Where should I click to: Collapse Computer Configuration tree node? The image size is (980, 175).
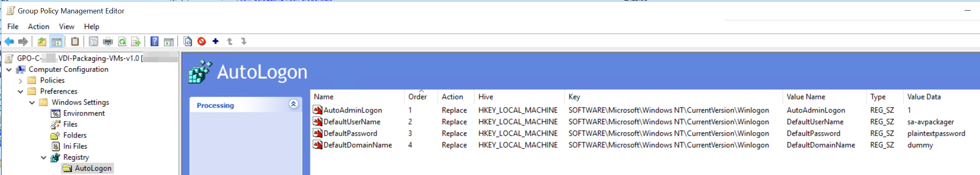click(x=9, y=70)
